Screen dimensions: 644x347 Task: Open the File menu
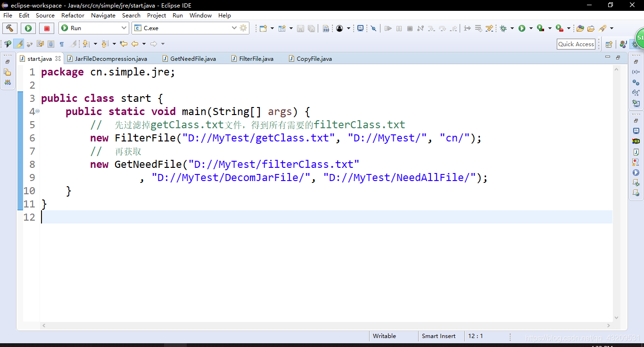click(8, 15)
